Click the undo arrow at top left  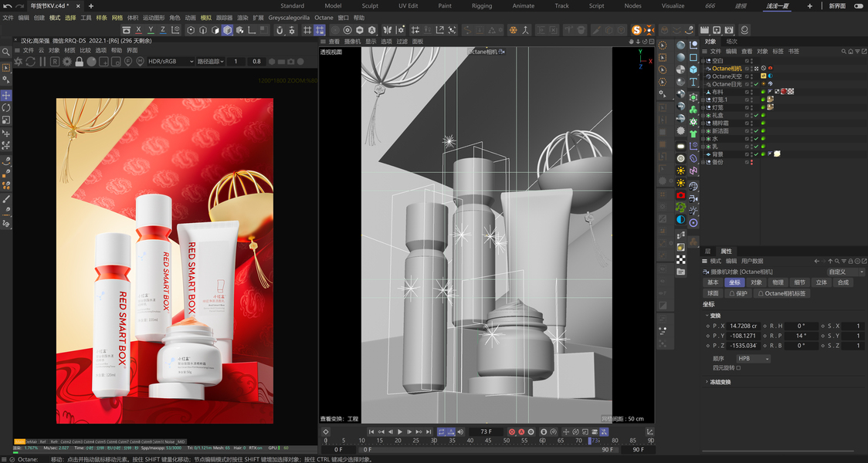click(7, 5)
